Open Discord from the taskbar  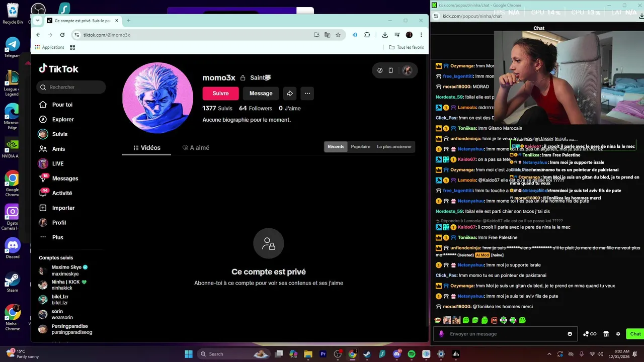397,354
